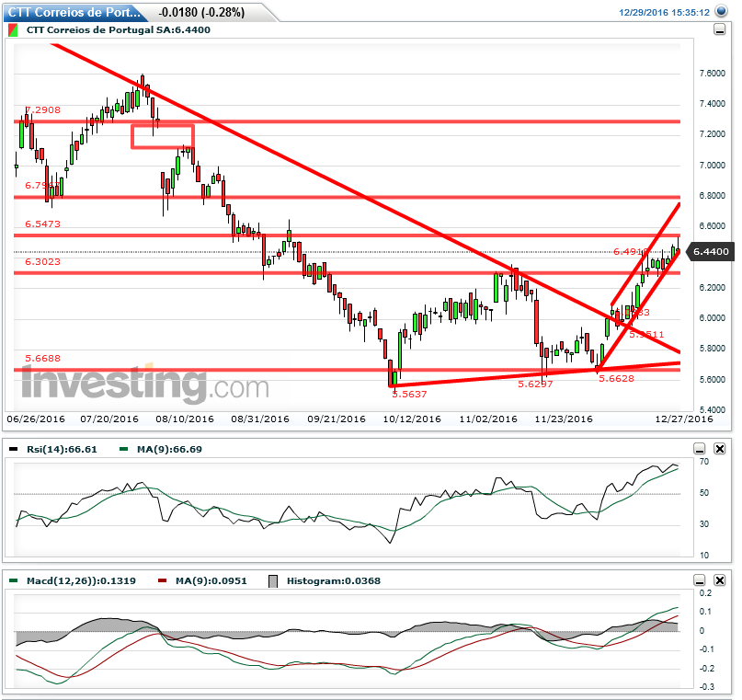This screenshot has width=742, height=700.
Task: Click the 6.4400 current price tag
Action: pyautogui.click(x=711, y=251)
